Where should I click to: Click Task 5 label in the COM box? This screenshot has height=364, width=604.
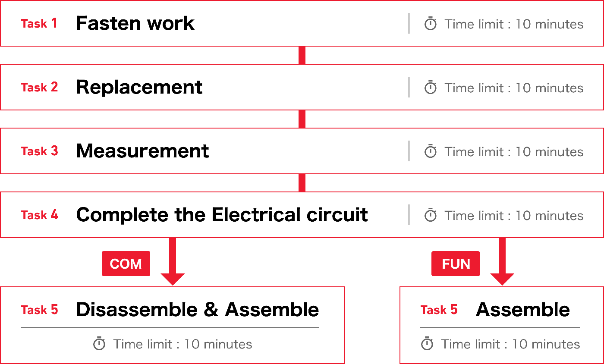pyautogui.click(x=39, y=310)
